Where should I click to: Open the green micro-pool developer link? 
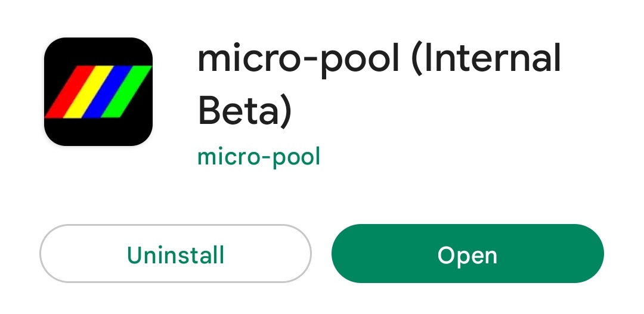tap(259, 157)
